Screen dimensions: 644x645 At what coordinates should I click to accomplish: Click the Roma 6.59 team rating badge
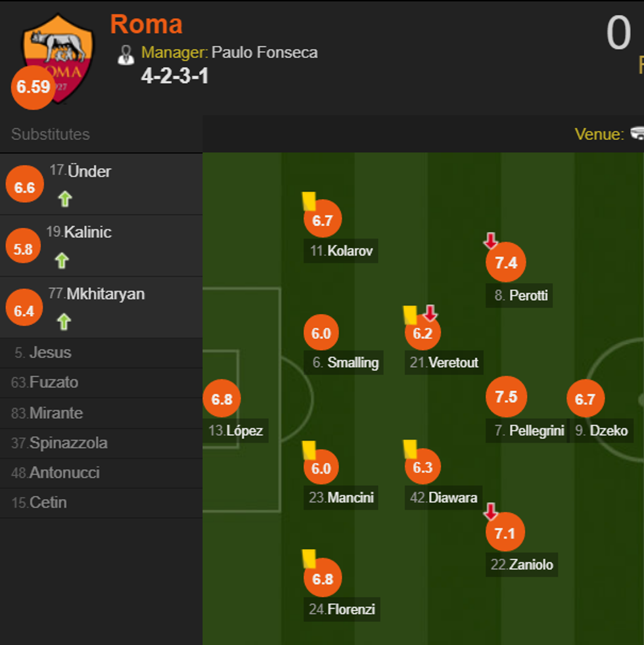pyautogui.click(x=33, y=87)
